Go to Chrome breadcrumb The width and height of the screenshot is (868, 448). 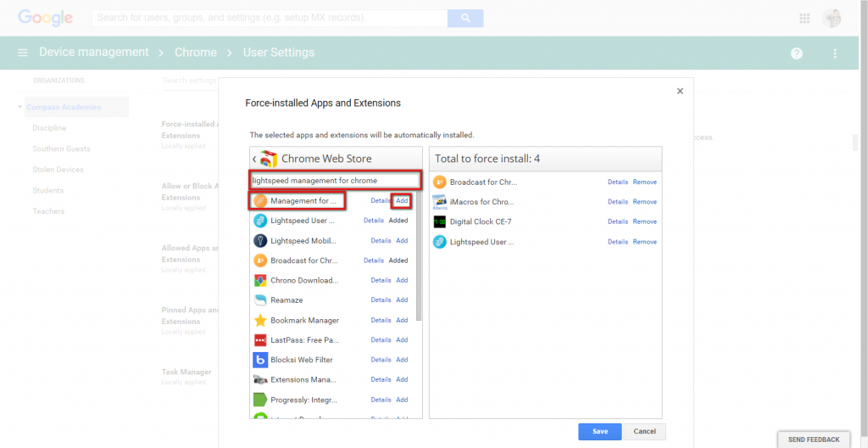pyautogui.click(x=196, y=53)
